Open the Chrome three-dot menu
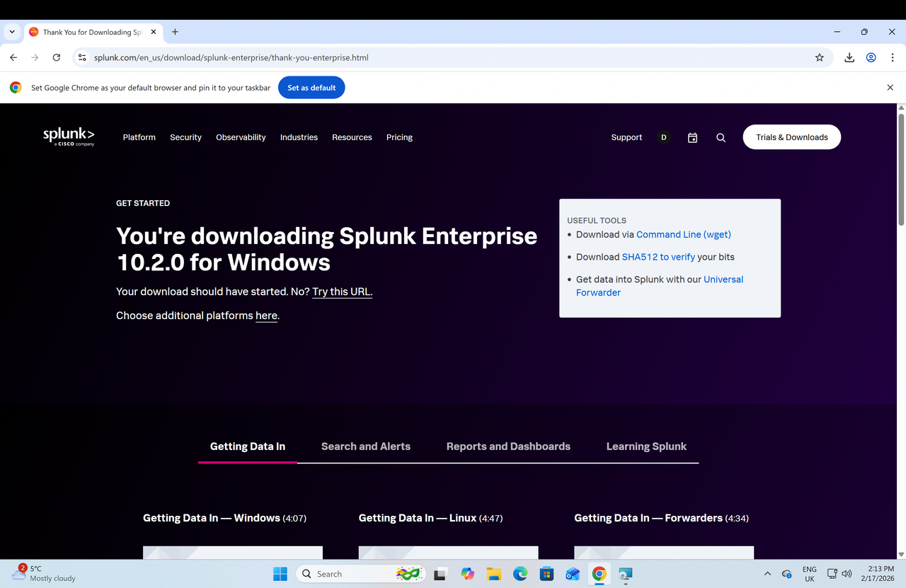The image size is (906, 588). point(893,57)
